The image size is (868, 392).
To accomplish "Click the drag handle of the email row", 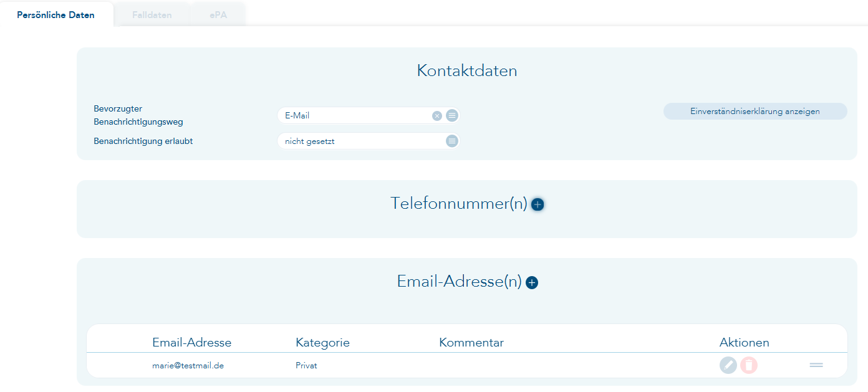I will point(816,365).
